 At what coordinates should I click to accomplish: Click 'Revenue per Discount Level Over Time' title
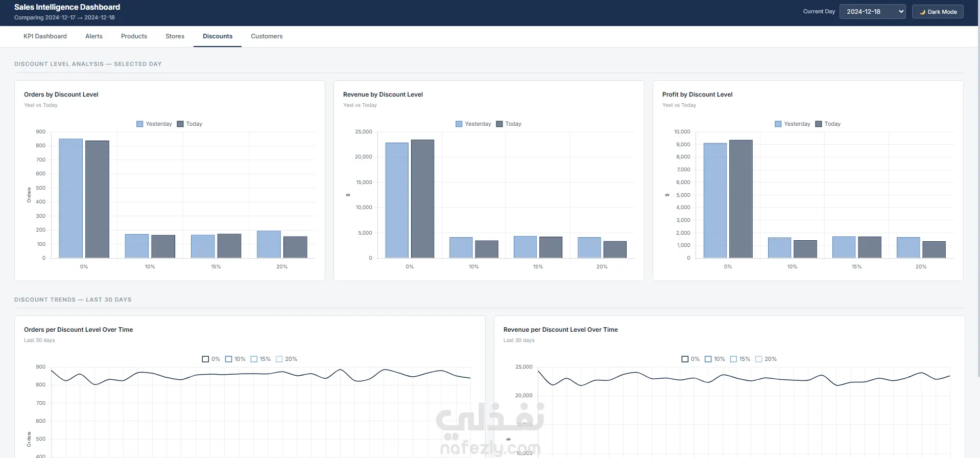(561, 330)
